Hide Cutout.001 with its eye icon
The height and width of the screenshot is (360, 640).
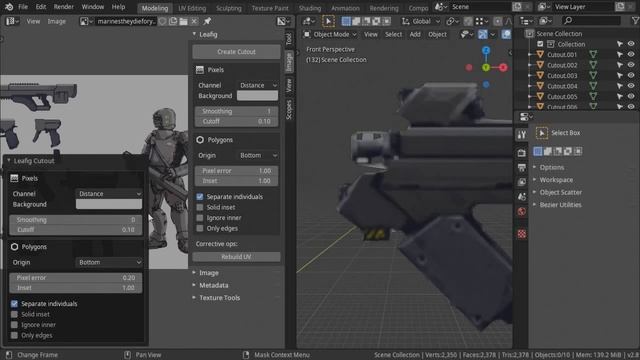pyautogui.click(x=631, y=54)
